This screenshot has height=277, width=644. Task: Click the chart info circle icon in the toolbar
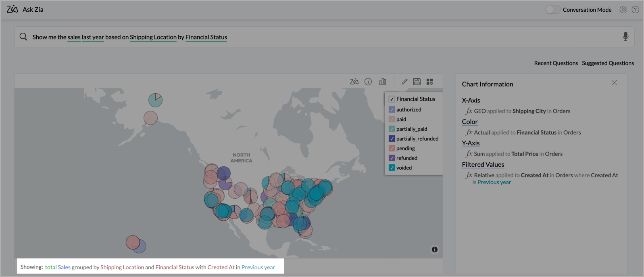tap(368, 82)
